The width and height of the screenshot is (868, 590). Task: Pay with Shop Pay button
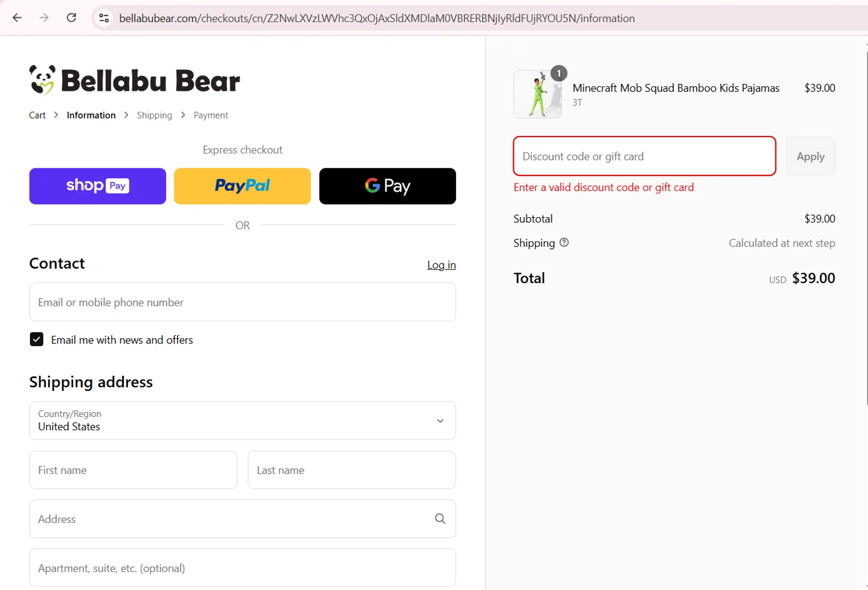click(x=98, y=186)
